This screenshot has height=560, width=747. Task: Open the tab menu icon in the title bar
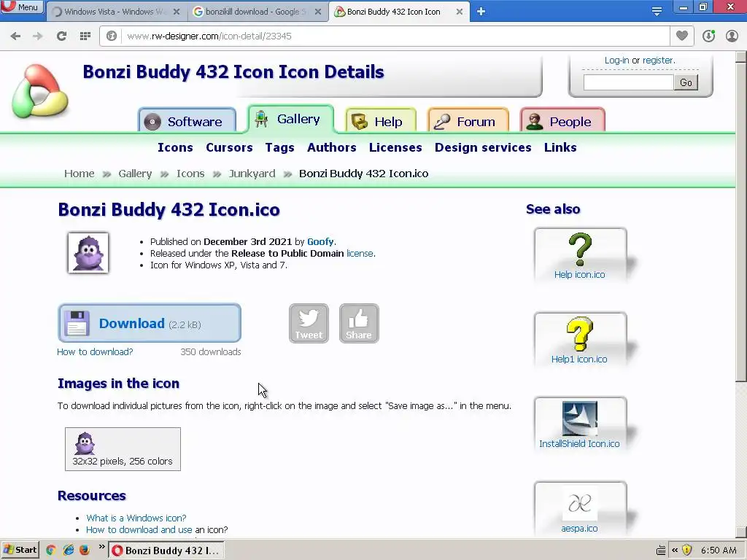(x=657, y=12)
